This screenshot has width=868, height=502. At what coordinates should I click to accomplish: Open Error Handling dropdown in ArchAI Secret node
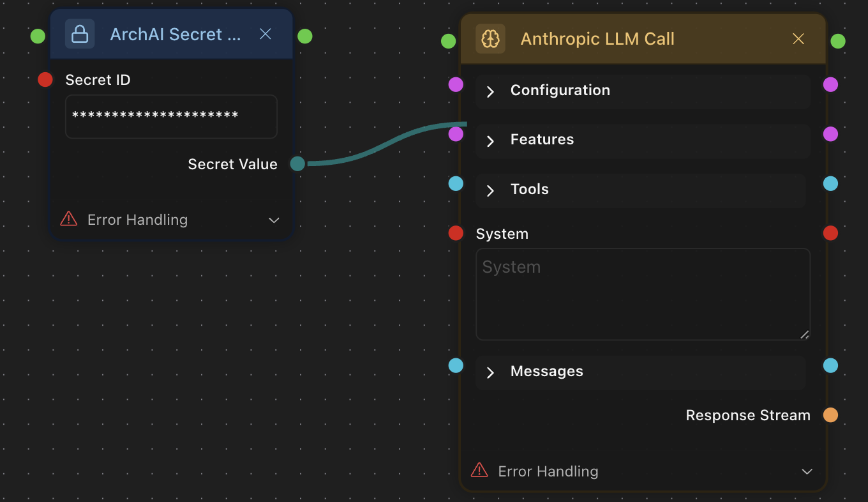click(274, 220)
